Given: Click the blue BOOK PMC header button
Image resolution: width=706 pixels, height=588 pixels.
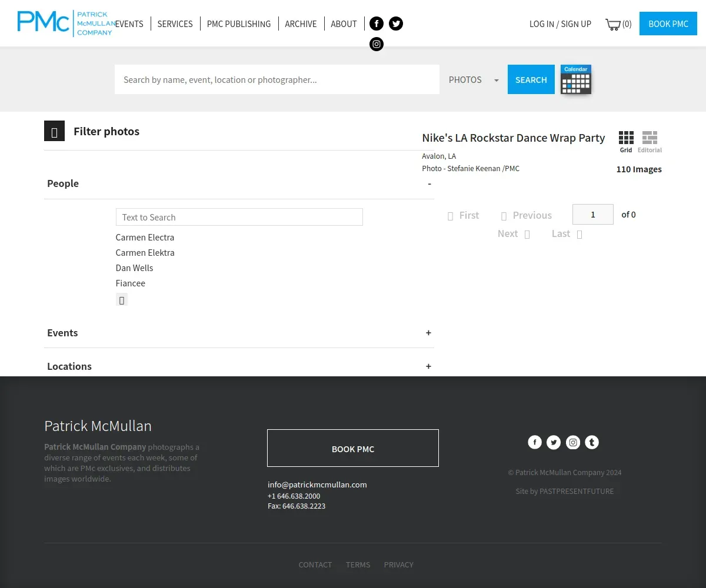Looking at the screenshot, I should (668, 24).
